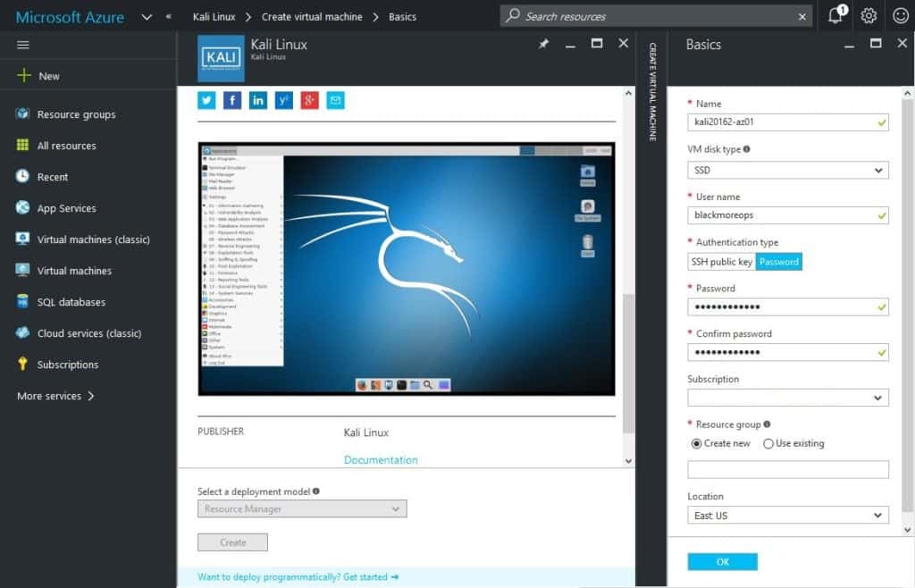This screenshot has height=588, width=915.
Task: Open the deployment model dropdown
Action: click(x=302, y=508)
